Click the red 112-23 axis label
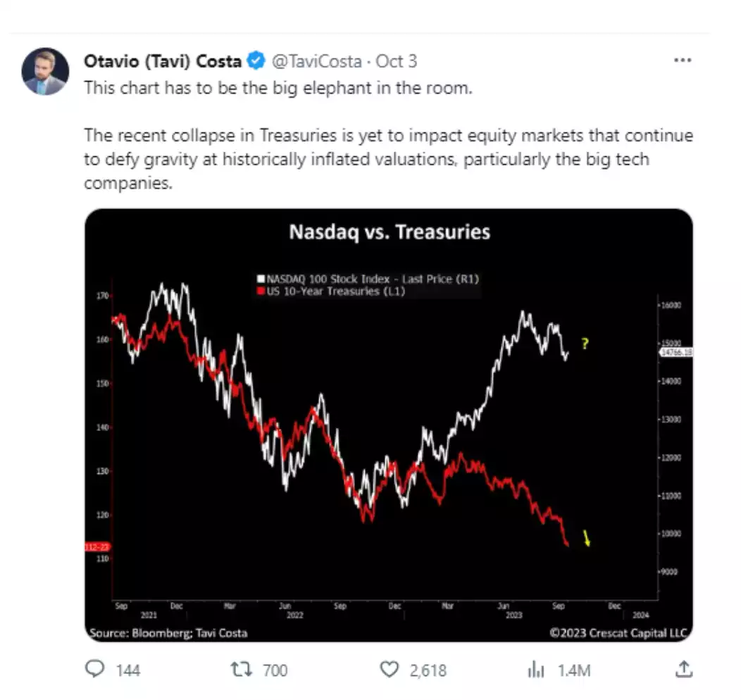 [x=96, y=547]
